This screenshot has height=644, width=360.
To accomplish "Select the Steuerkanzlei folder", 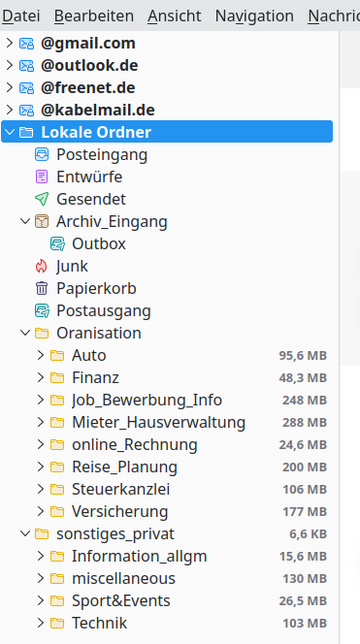I will (167, 489).
